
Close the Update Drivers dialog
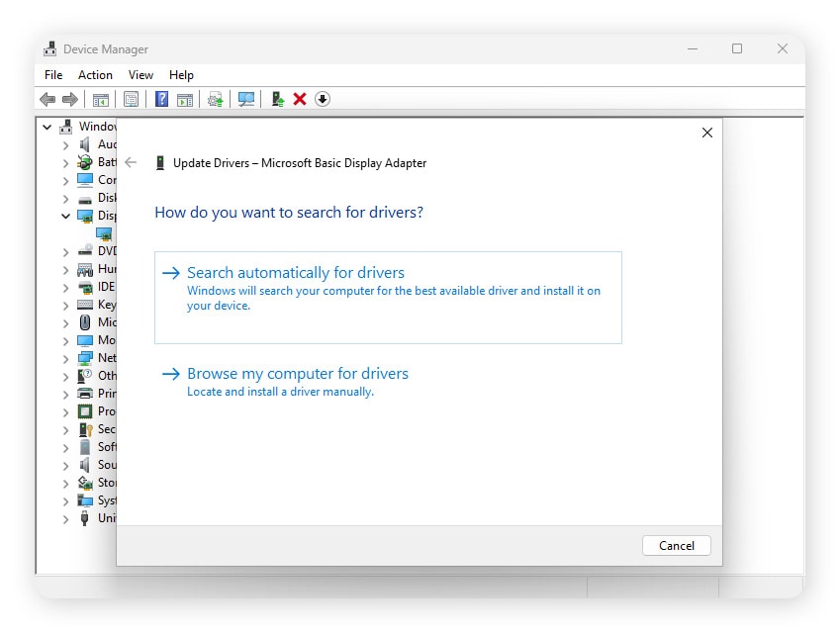[707, 133]
